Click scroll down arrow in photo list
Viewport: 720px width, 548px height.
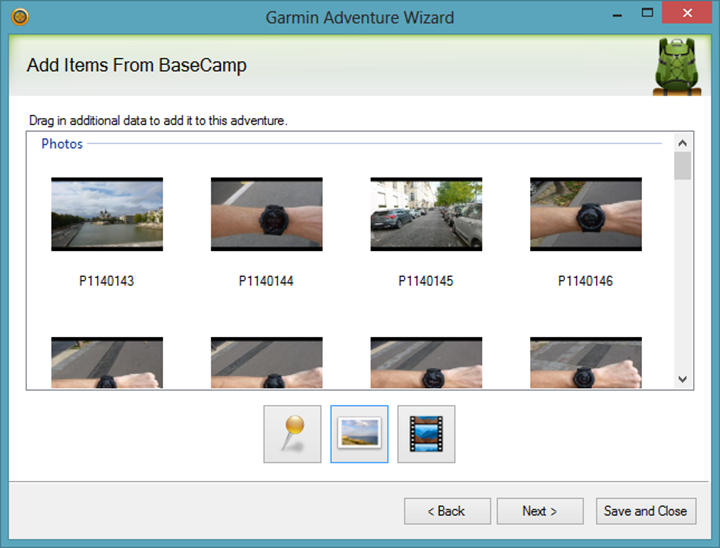point(682,379)
